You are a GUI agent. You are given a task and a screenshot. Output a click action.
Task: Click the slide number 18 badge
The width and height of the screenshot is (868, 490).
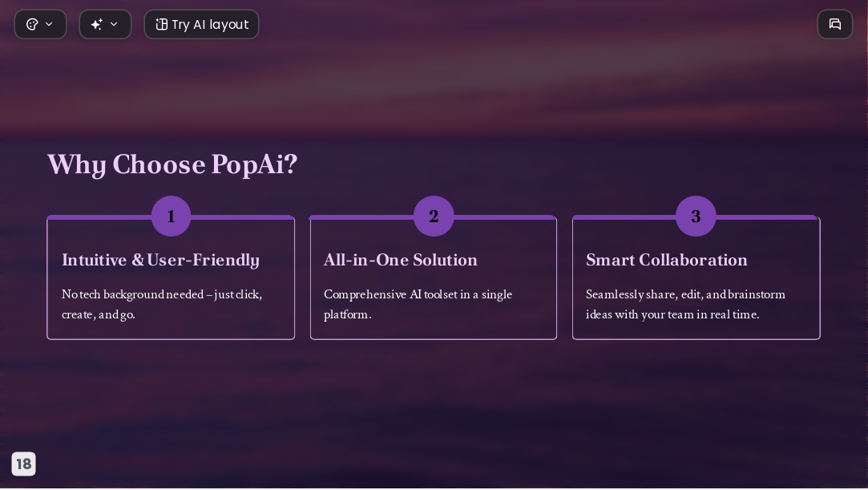point(24,464)
